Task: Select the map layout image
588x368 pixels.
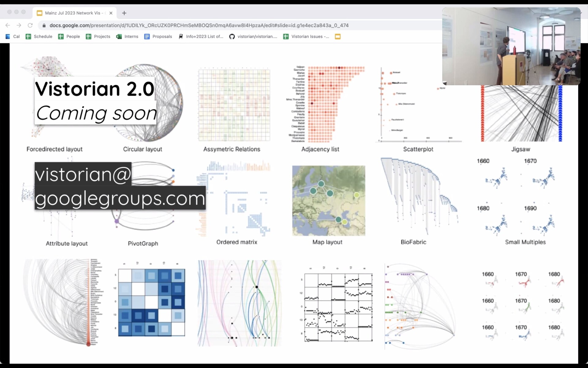Action: 329,201
